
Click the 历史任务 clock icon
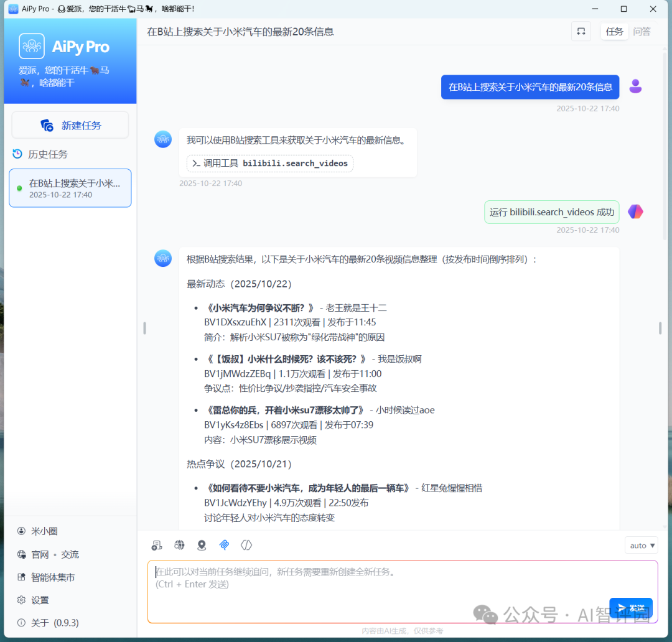(x=17, y=154)
